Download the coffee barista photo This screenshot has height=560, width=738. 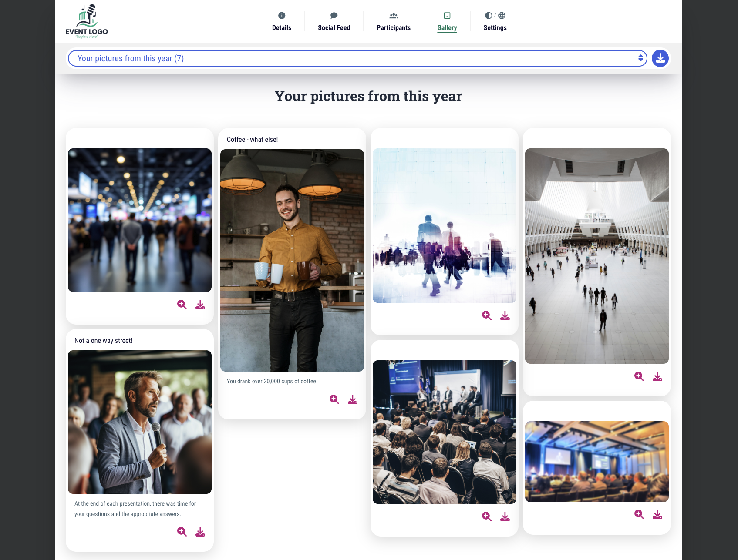353,399
